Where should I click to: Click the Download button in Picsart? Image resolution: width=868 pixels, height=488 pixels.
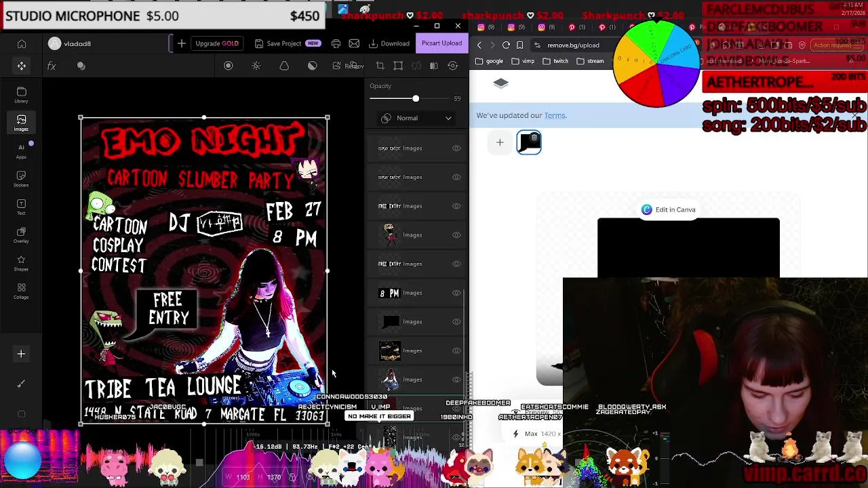389,43
